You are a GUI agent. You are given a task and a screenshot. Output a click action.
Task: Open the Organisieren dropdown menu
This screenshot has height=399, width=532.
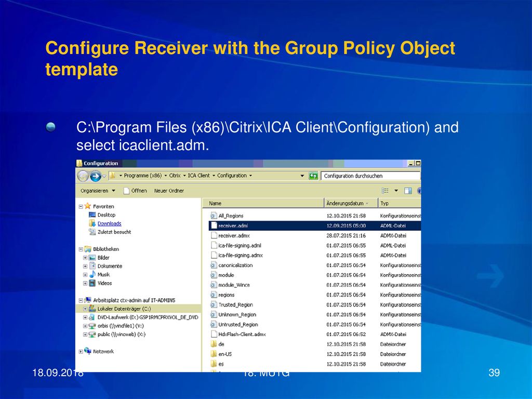tap(98, 191)
